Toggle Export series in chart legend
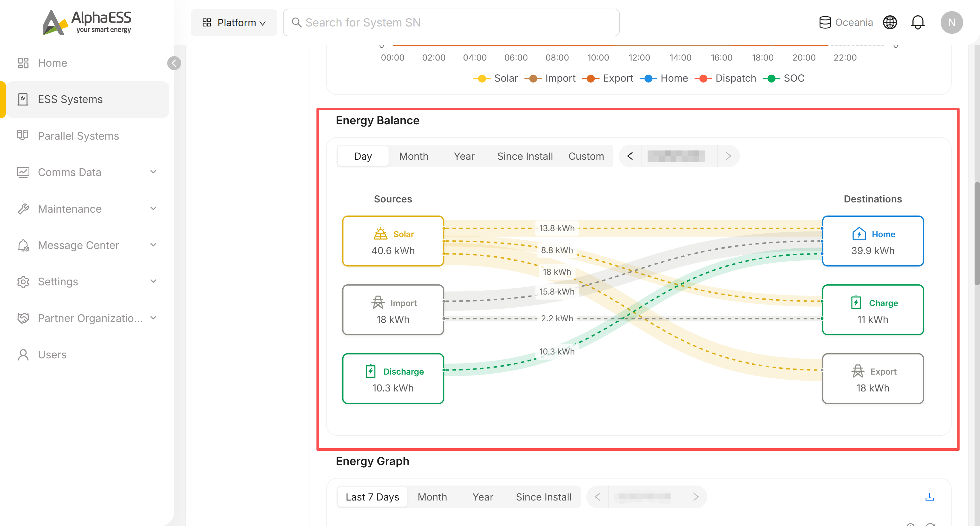 click(x=607, y=78)
